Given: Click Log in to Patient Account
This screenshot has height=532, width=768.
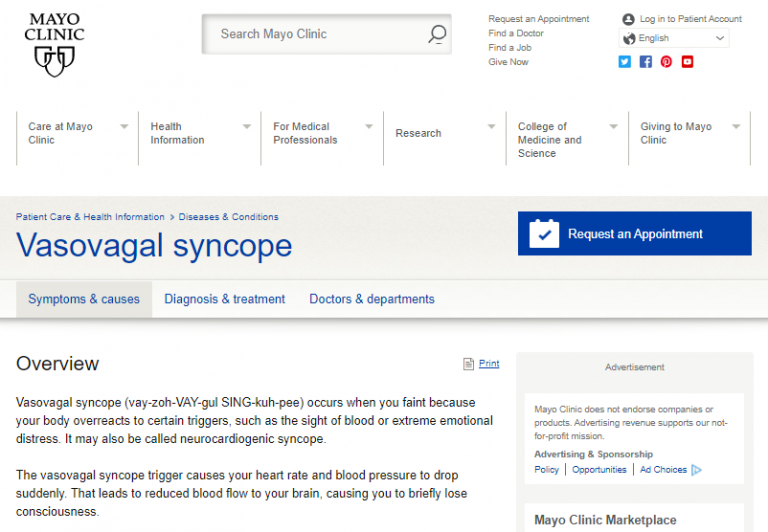Looking at the screenshot, I should (691, 19).
